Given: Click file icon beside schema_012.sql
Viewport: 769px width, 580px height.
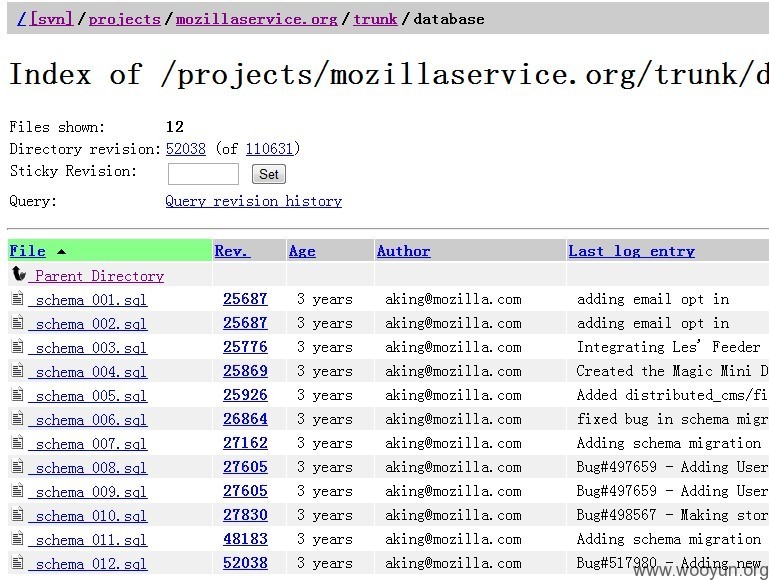Looking at the screenshot, I should pos(18,562).
